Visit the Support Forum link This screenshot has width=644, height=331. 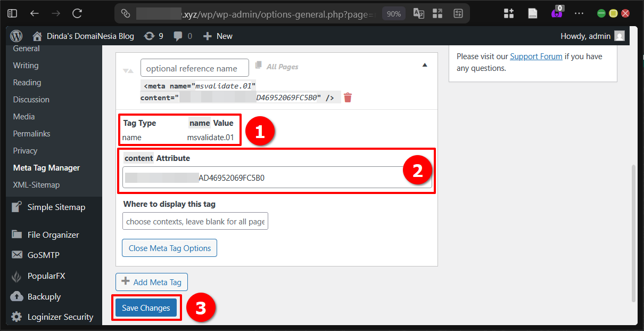(536, 56)
